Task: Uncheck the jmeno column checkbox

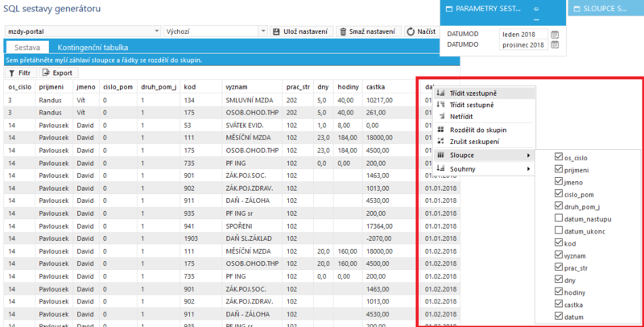Action: pos(558,181)
